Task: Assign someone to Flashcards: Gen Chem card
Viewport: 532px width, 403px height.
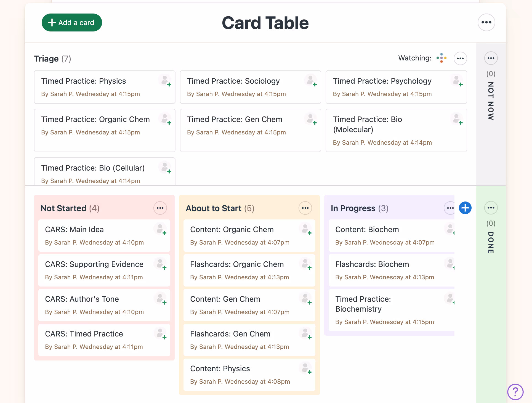Action: coord(306,334)
